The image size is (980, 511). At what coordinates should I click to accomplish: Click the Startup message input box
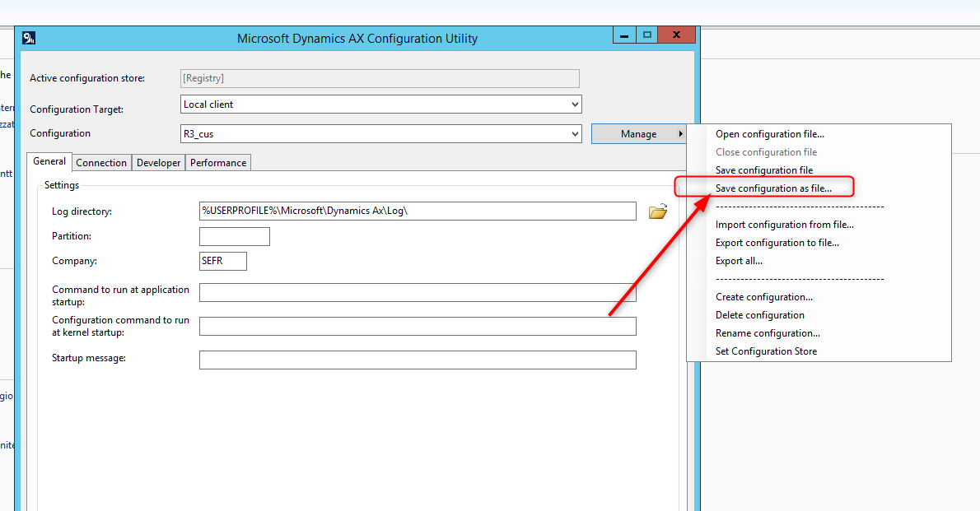[417, 360]
